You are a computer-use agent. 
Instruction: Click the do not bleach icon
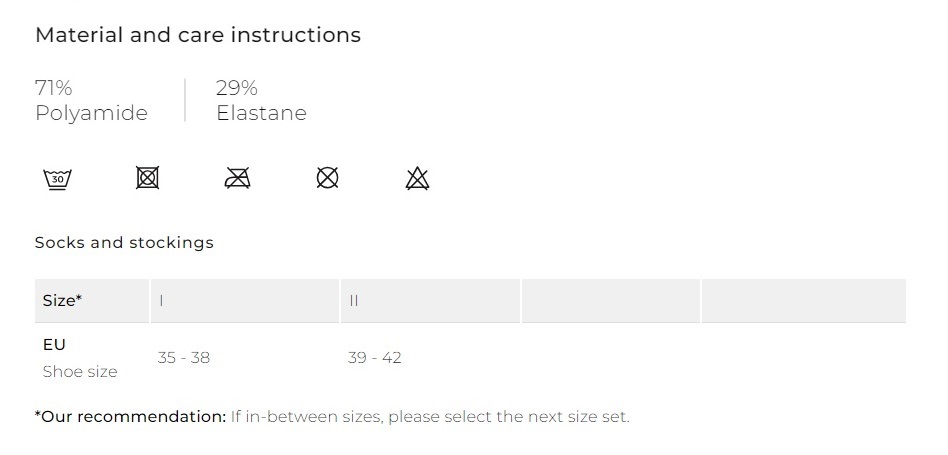(x=417, y=179)
